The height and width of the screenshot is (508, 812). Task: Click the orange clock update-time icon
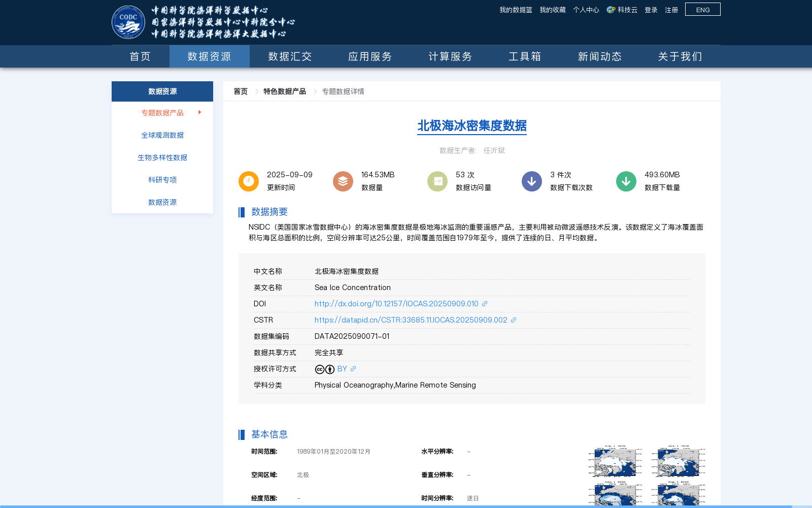click(x=249, y=181)
